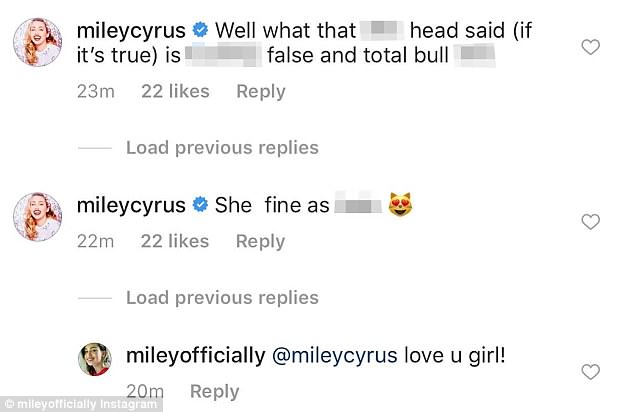This screenshot has width=634, height=412.
Task: Reply to the 23m comment
Action: 260,92
